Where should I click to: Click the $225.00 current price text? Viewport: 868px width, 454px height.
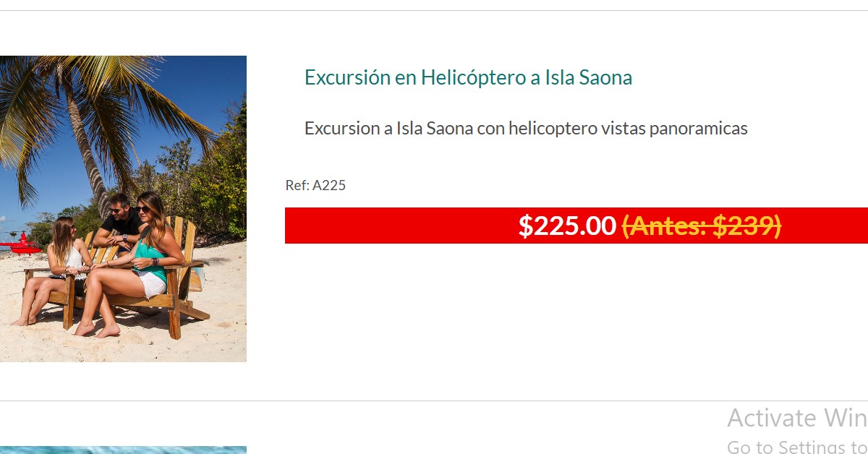click(x=567, y=226)
